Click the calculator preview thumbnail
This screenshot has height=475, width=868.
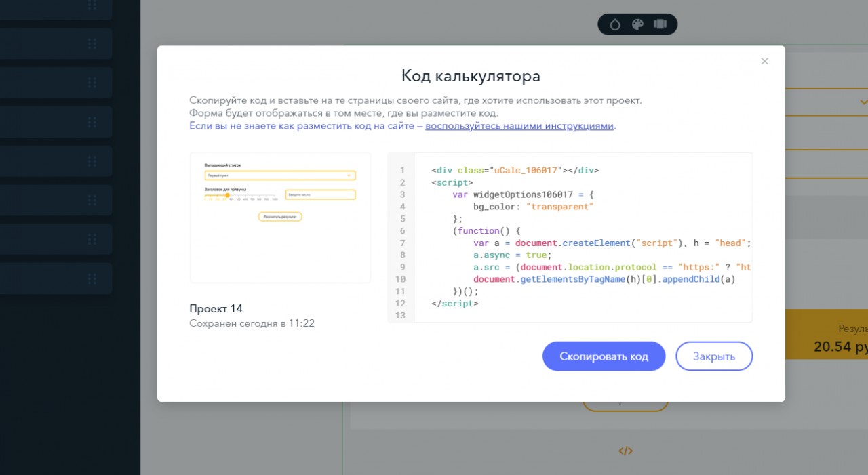[280, 218]
